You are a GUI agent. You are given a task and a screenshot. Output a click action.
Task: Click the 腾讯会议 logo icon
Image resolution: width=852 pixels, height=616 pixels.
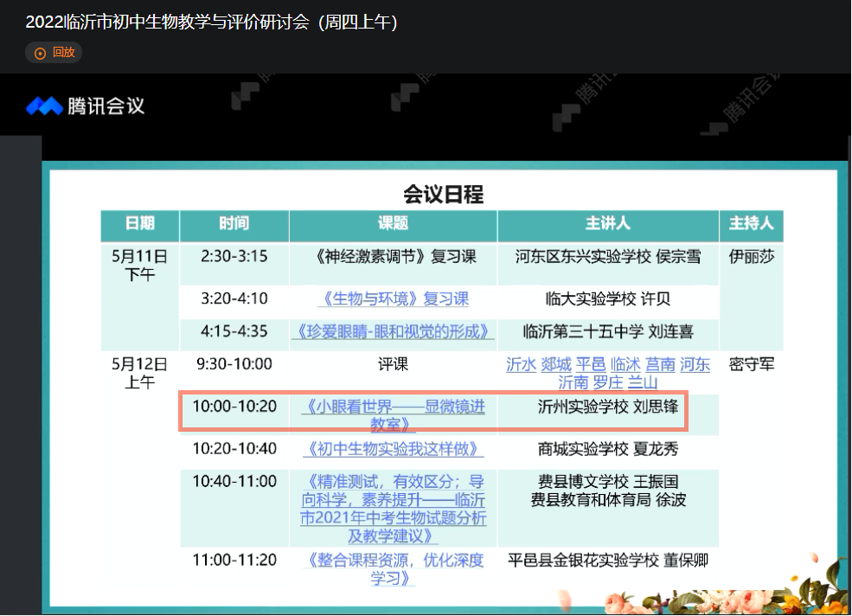(44, 106)
